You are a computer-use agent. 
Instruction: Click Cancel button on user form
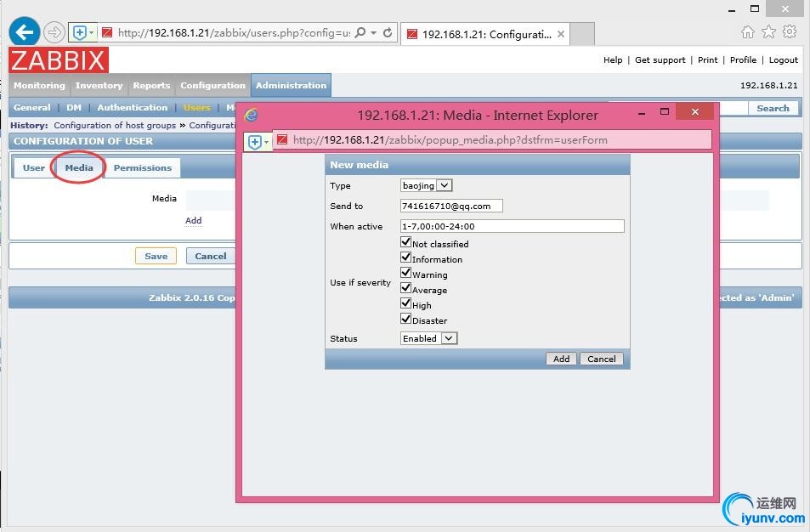pyautogui.click(x=211, y=256)
